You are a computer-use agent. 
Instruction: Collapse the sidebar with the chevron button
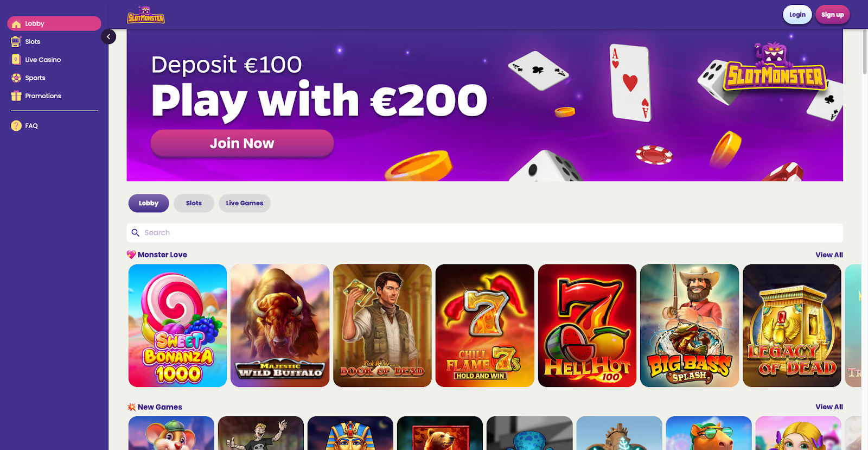click(x=108, y=37)
